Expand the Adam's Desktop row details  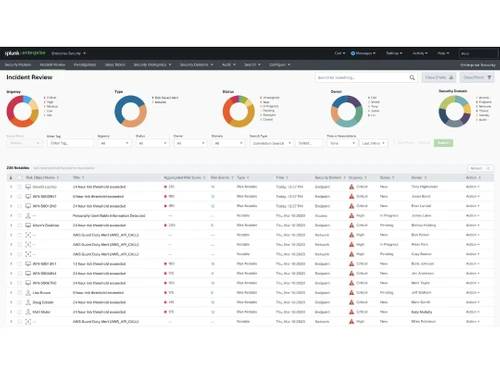(11, 225)
